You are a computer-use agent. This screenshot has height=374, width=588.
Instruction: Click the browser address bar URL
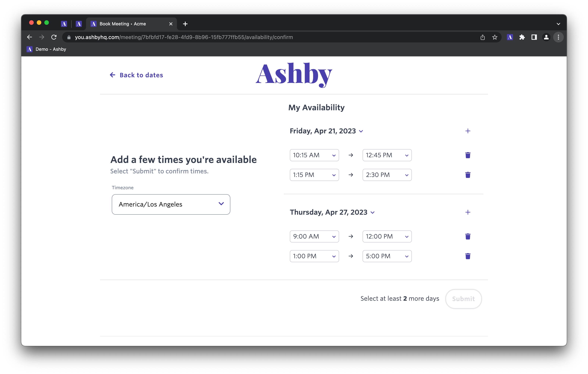(x=184, y=37)
